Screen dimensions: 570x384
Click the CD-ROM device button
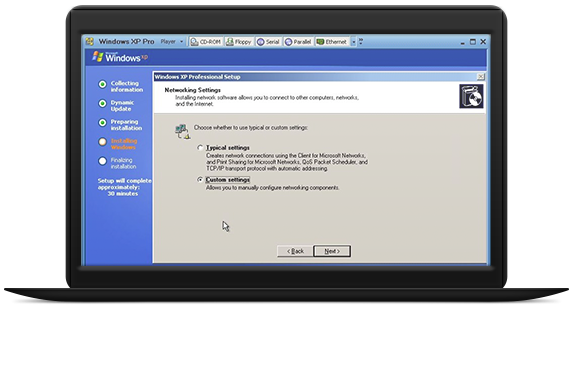click(206, 42)
